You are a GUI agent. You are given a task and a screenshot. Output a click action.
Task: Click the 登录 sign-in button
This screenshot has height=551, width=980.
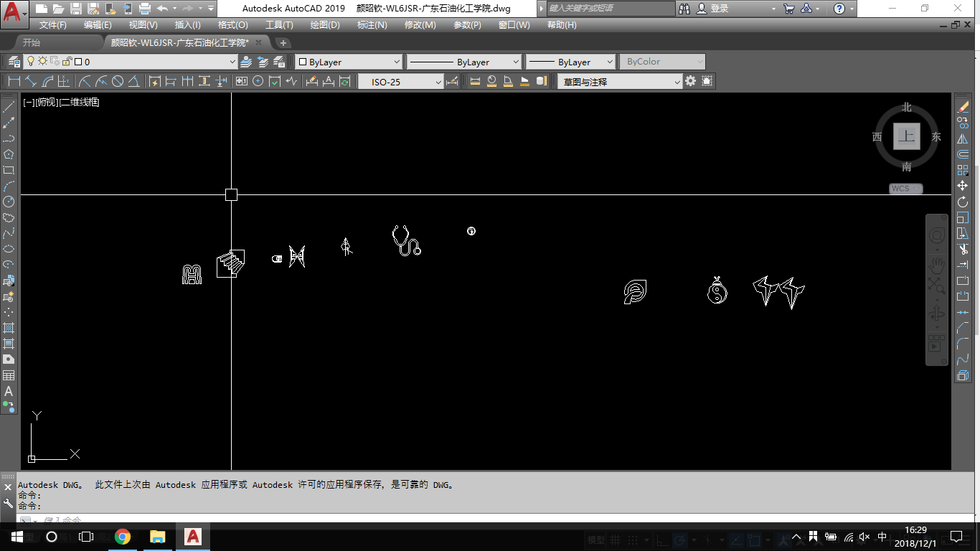720,9
